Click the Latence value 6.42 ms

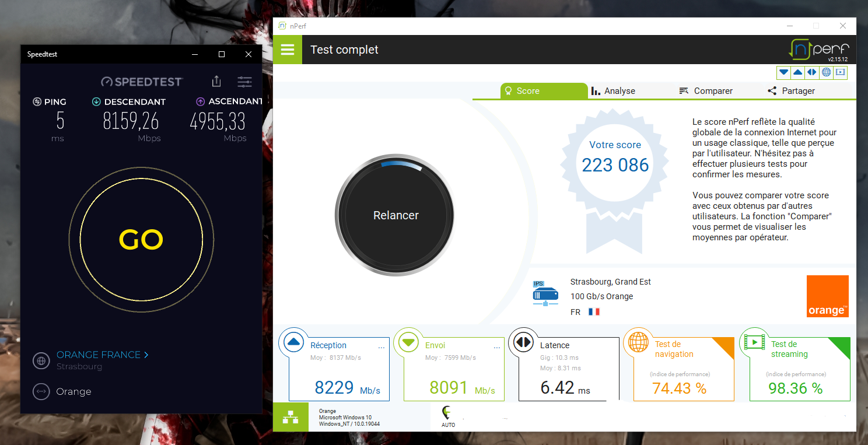565,388
